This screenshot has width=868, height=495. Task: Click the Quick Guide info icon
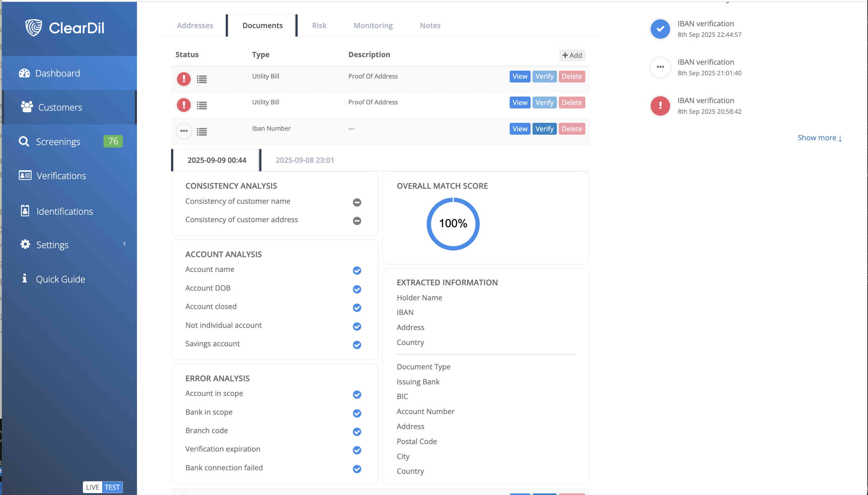point(24,278)
